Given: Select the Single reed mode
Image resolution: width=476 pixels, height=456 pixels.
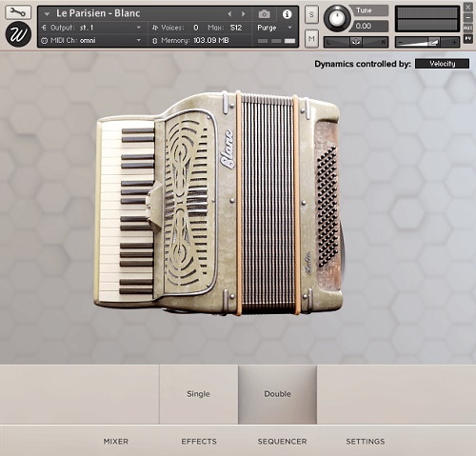Looking at the screenshot, I should coord(199,394).
